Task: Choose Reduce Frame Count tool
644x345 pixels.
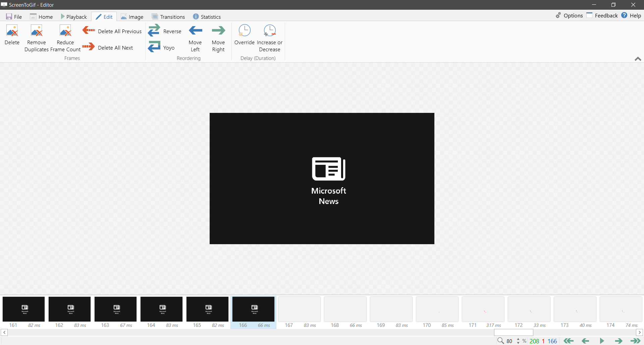Action: (65, 38)
